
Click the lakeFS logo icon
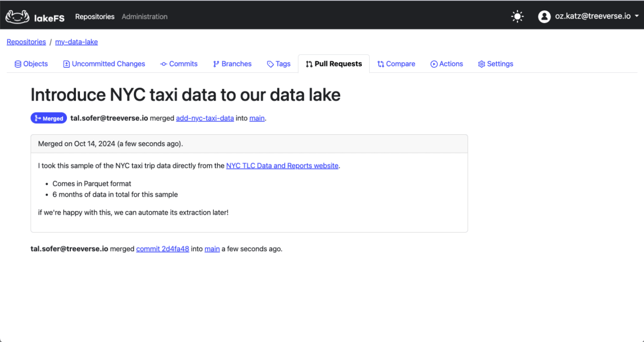tap(17, 17)
